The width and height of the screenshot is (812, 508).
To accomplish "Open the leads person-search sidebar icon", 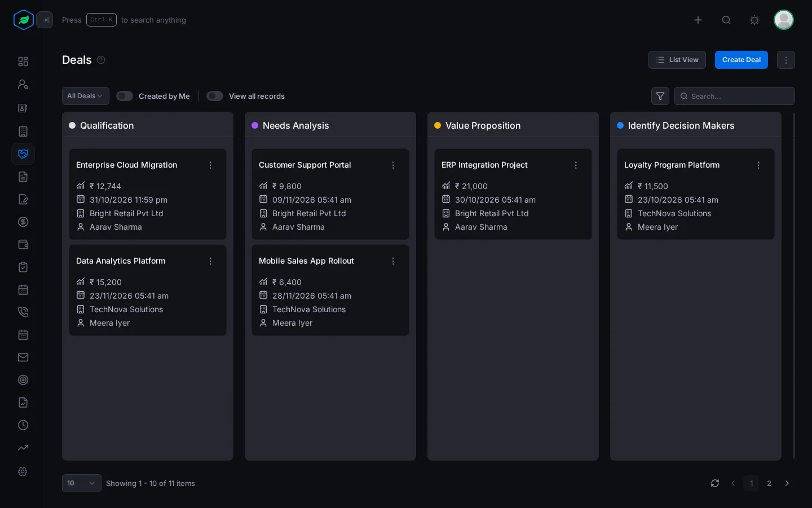I will tap(23, 84).
